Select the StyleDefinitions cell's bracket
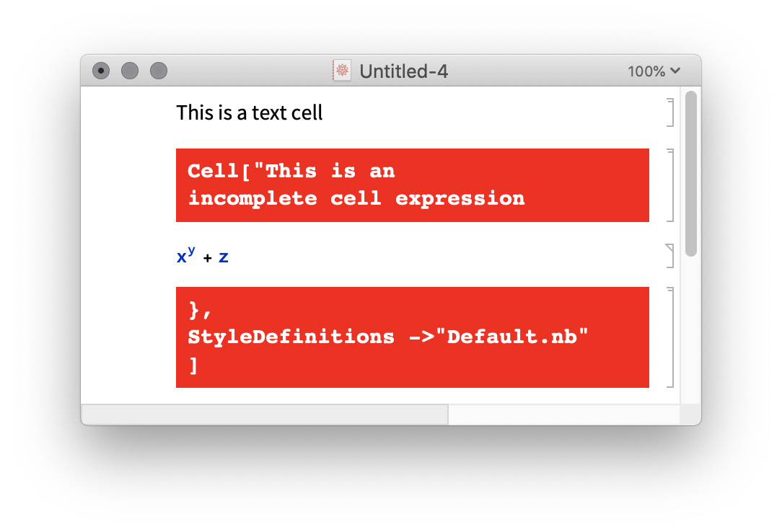Viewport: 782px width, 532px height. click(x=670, y=337)
